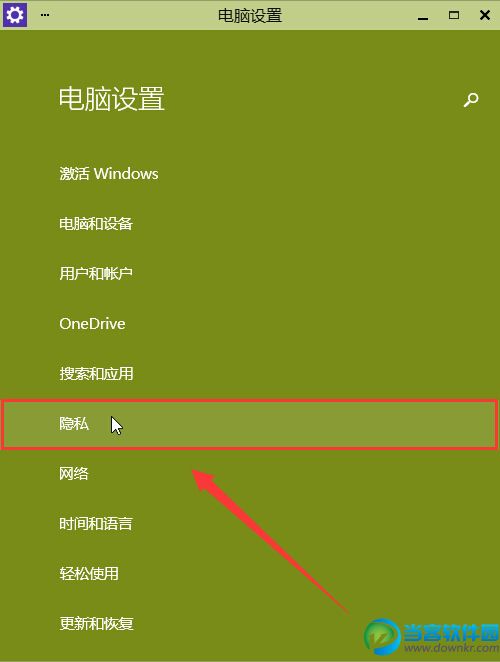
Task: Open 激活 Windows settings
Action: click(109, 174)
